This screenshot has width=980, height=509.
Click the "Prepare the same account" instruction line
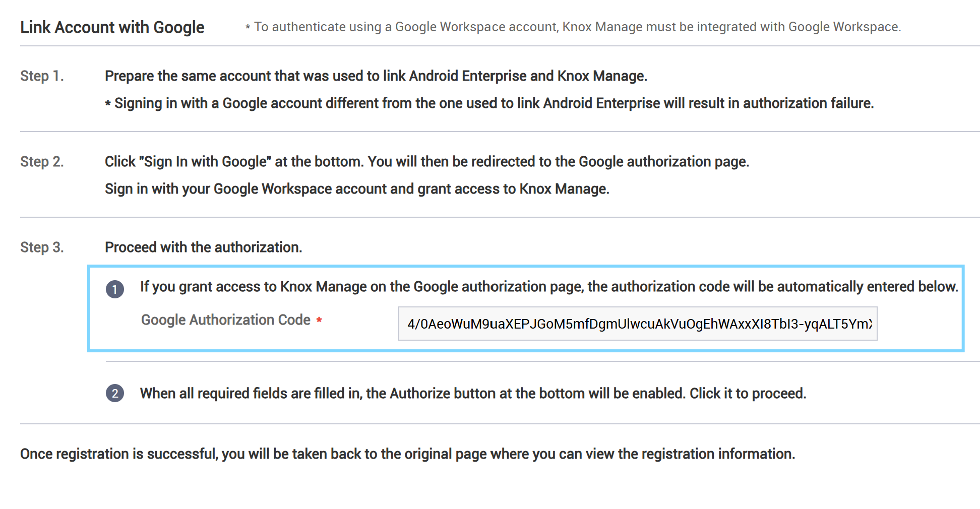click(376, 76)
